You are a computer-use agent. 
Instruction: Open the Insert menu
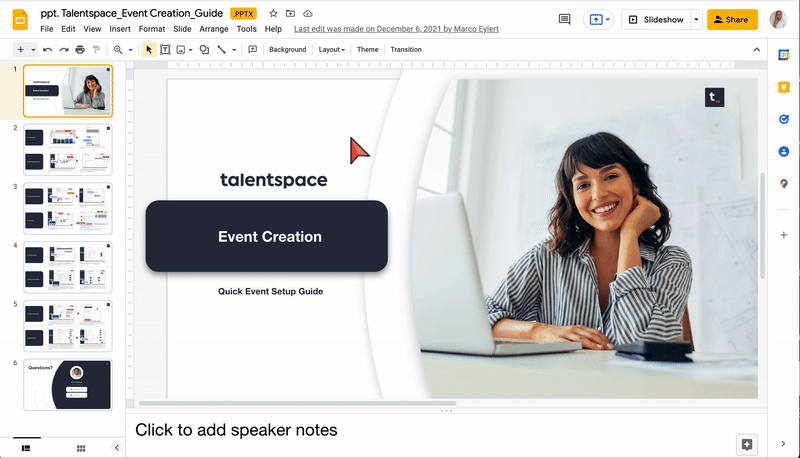point(120,29)
